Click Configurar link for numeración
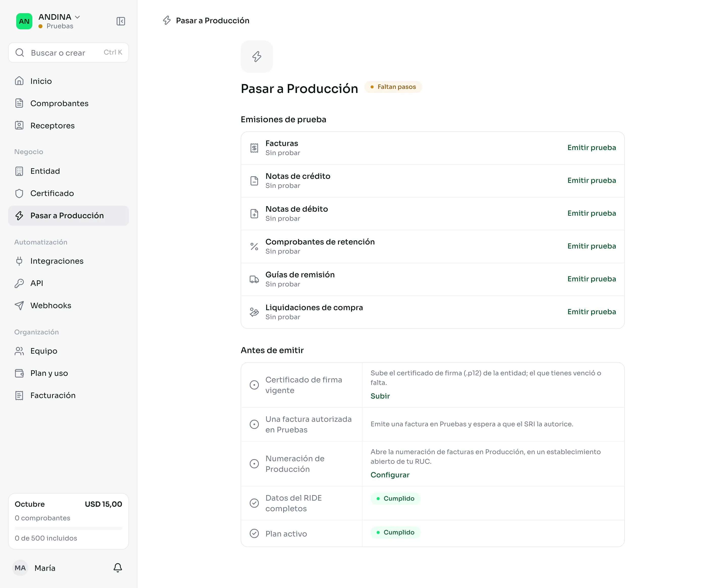Image resolution: width=728 pixels, height=588 pixels. click(x=390, y=475)
